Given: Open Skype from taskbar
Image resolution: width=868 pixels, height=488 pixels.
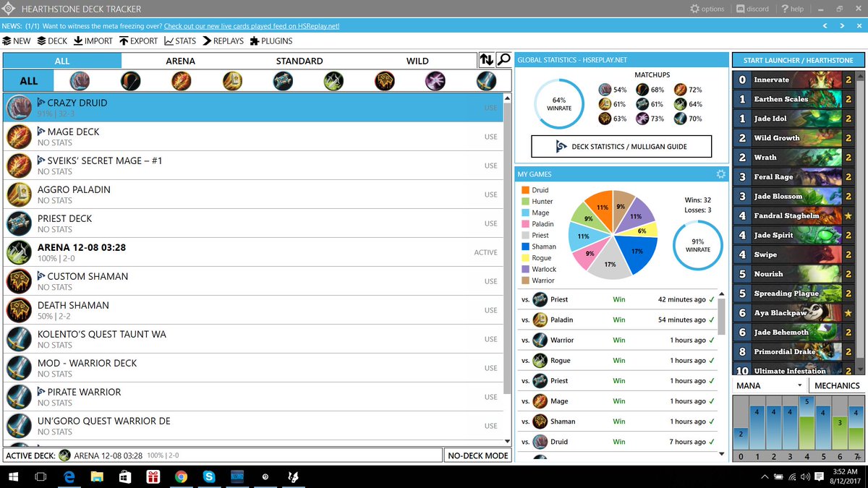Looking at the screenshot, I should [x=209, y=476].
